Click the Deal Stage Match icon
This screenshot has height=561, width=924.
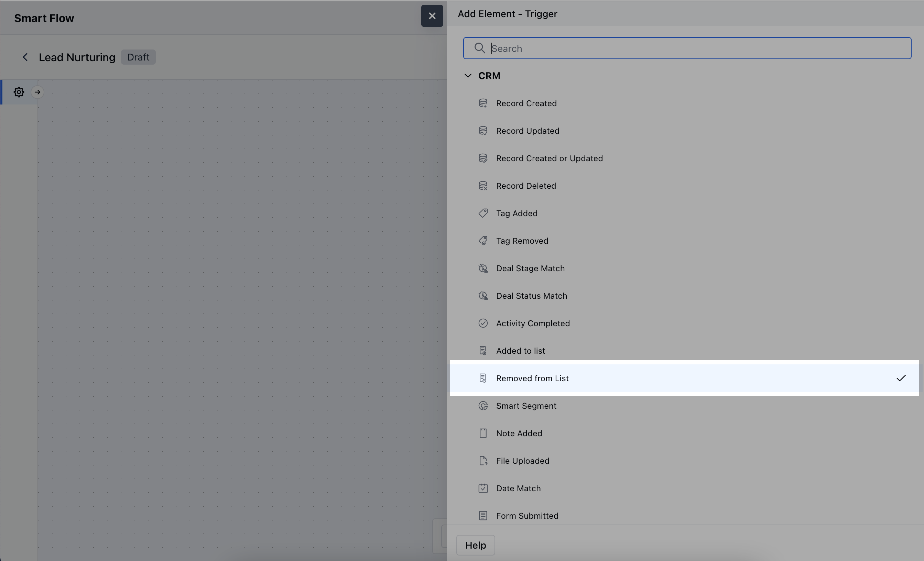483,268
